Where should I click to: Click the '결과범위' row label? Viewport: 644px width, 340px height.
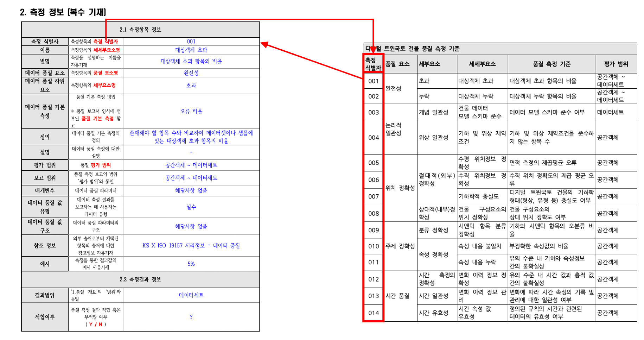point(45,295)
